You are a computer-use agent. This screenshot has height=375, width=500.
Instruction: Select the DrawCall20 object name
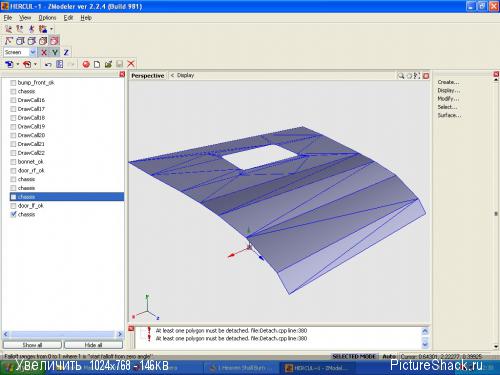point(31,135)
